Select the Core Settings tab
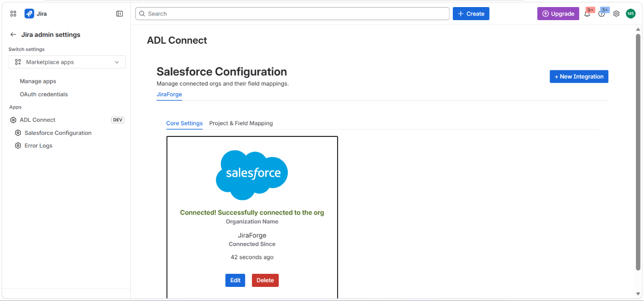The image size is (644, 301). tap(184, 123)
